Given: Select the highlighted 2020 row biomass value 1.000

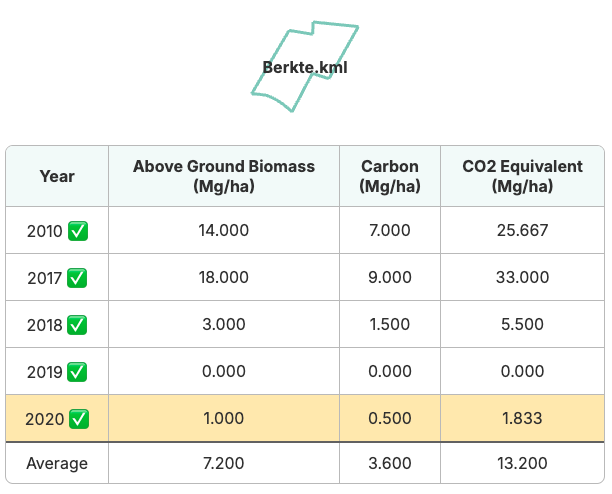Looking at the screenshot, I should click(224, 418).
